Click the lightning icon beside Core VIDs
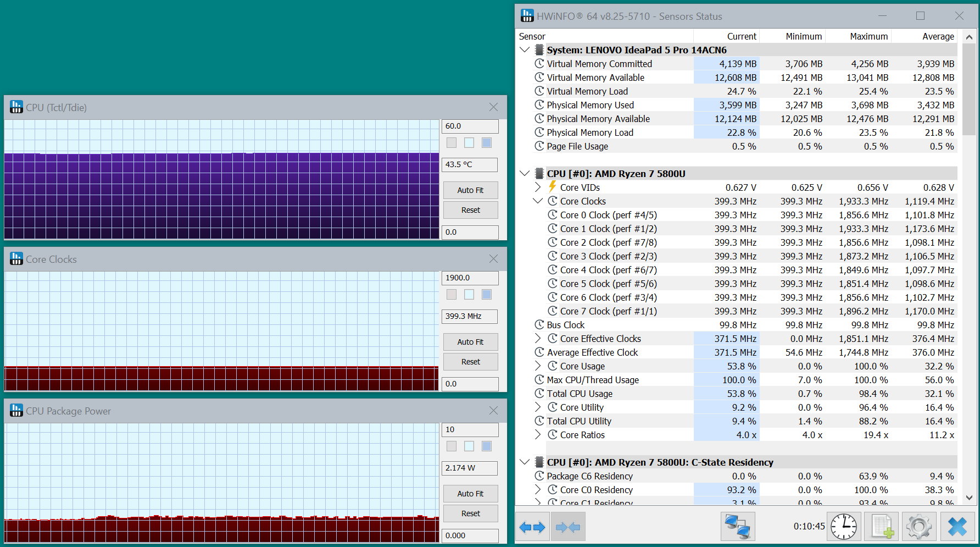The image size is (980, 547). (552, 187)
